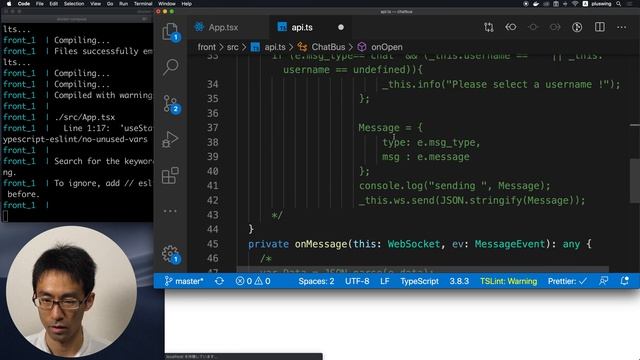
Task: Open notifications bell in status bar
Action: pyautogui.click(x=624, y=281)
